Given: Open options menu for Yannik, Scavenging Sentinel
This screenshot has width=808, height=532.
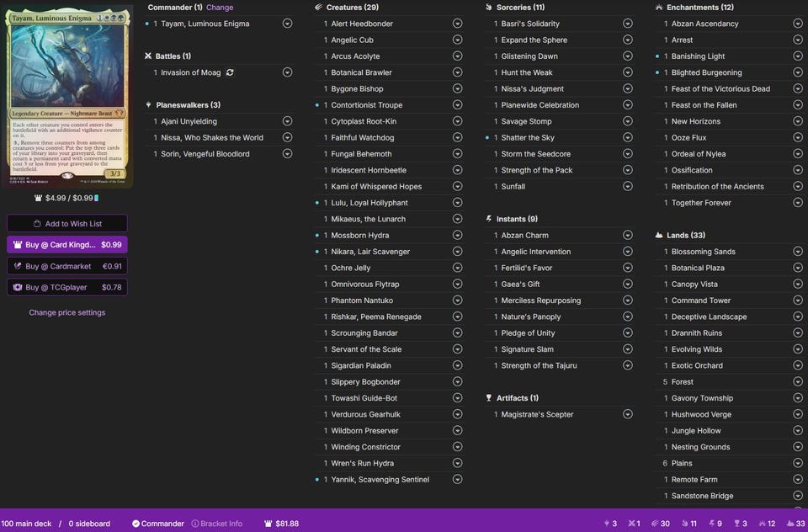Looking at the screenshot, I should pyautogui.click(x=457, y=480).
